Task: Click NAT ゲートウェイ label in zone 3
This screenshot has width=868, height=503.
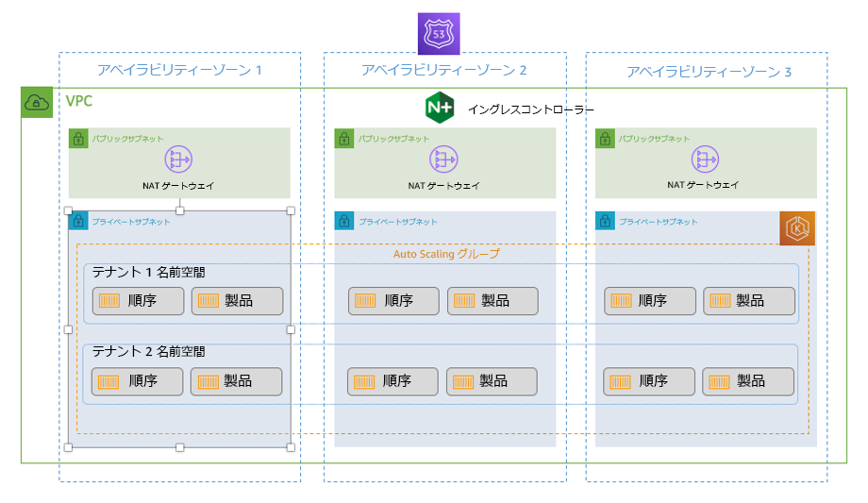Action: (x=703, y=184)
